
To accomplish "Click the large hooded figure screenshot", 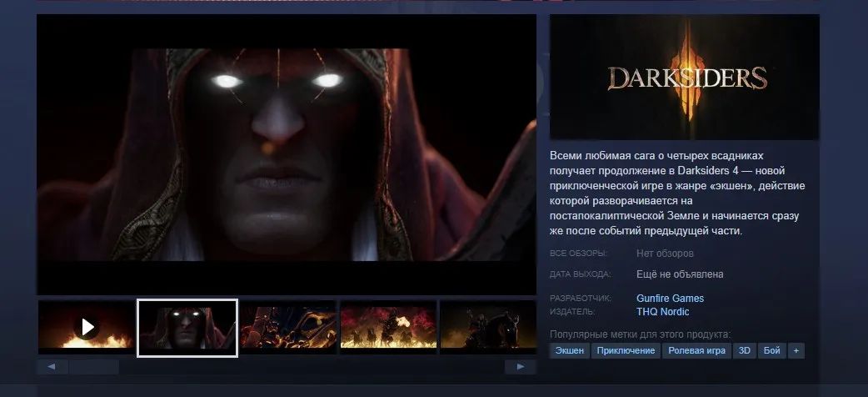I will click(x=287, y=154).
